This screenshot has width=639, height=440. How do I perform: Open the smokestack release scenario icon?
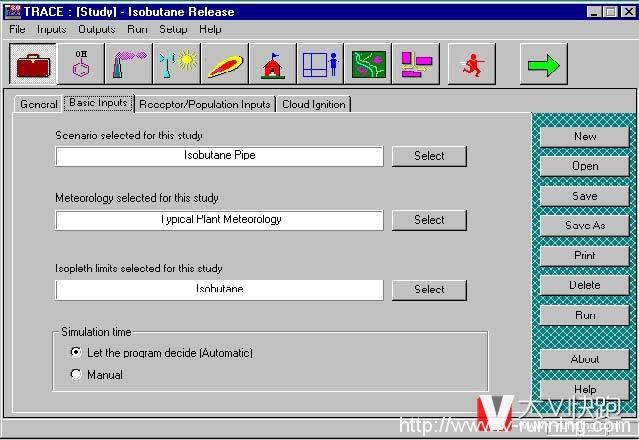(129, 64)
